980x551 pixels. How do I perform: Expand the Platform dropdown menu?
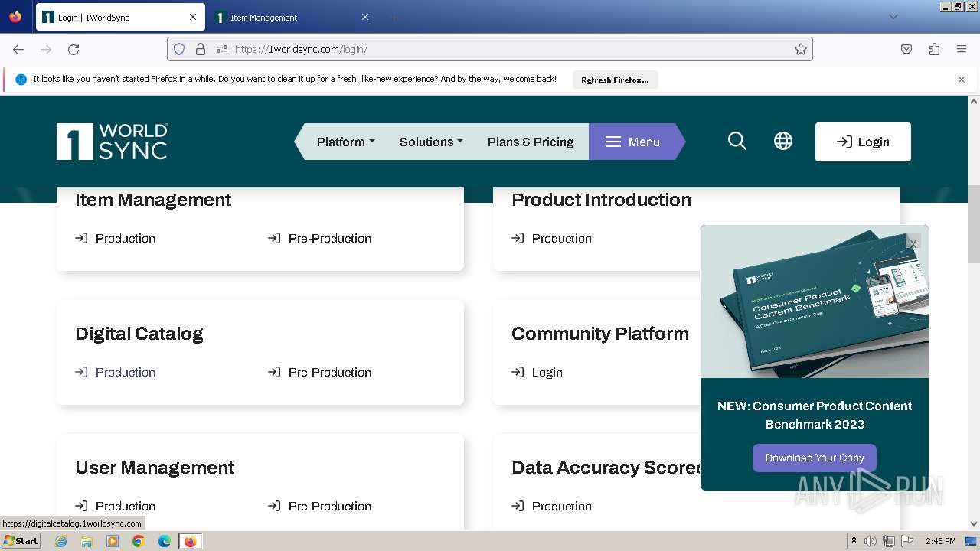click(x=346, y=142)
